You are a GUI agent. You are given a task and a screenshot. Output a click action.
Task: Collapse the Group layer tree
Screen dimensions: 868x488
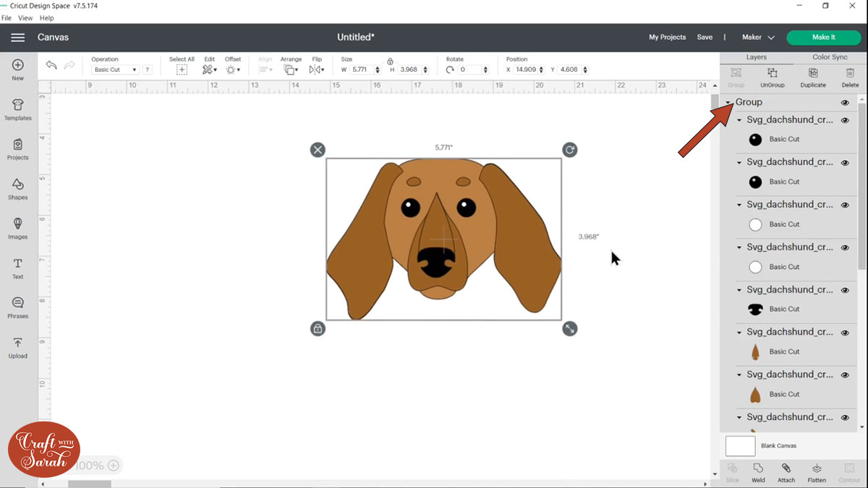[x=729, y=103]
